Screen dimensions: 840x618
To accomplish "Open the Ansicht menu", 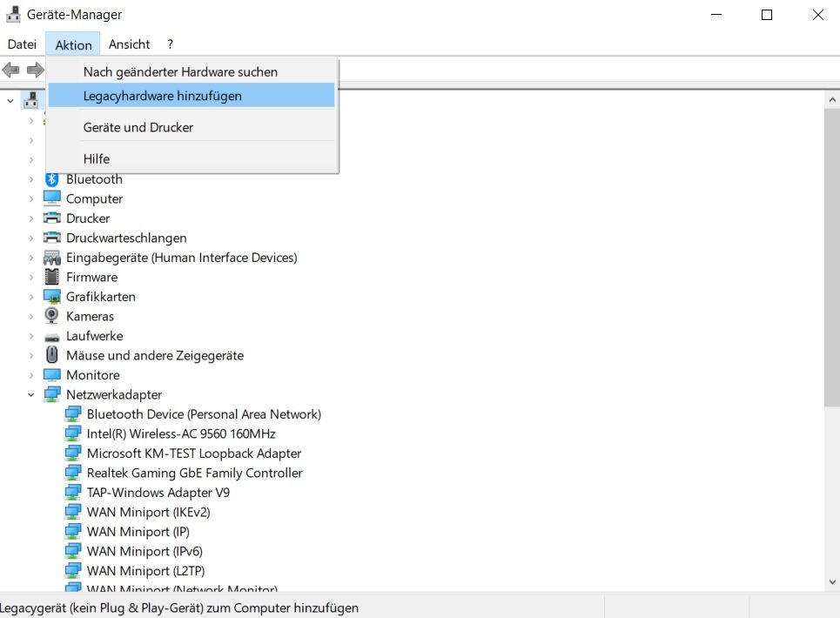I will (x=129, y=44).
